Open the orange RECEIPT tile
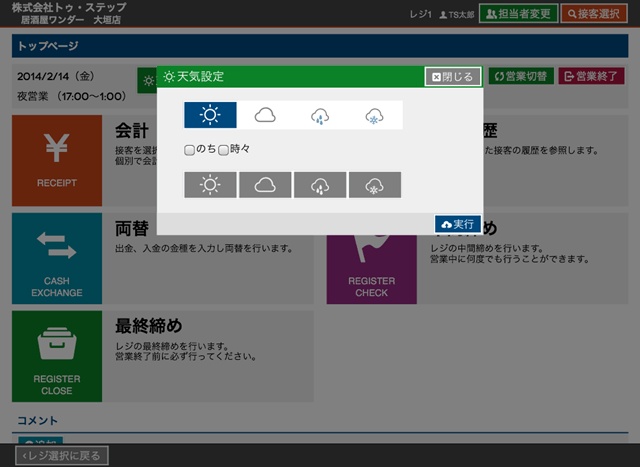Screen dimensions: 640x467 [56, 158]
